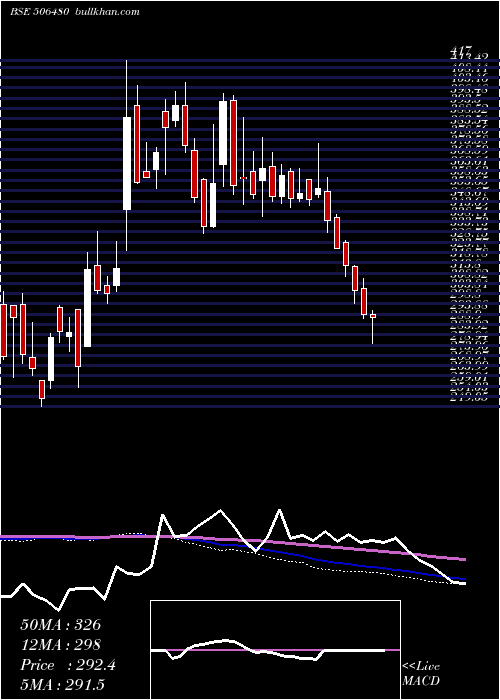Click the tallest white candlestick body
The width and height of the screenshot is (500, 700).
pos(127,163)
